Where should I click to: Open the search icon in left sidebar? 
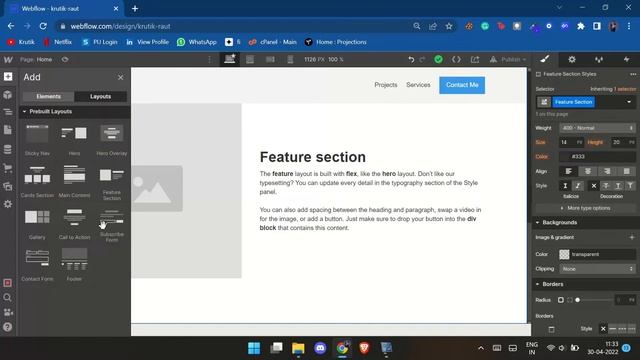[7, 298]
